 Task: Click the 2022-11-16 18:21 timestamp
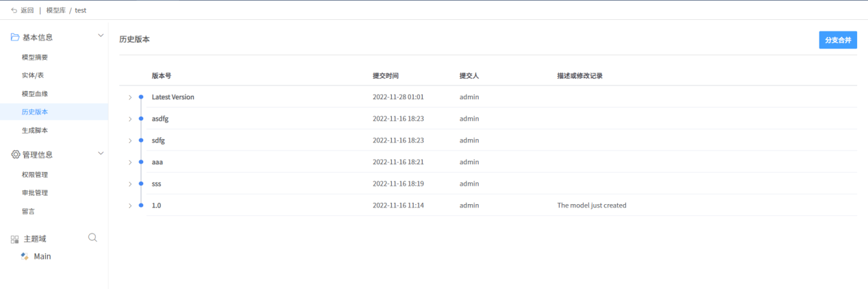[x=398, y=162]
